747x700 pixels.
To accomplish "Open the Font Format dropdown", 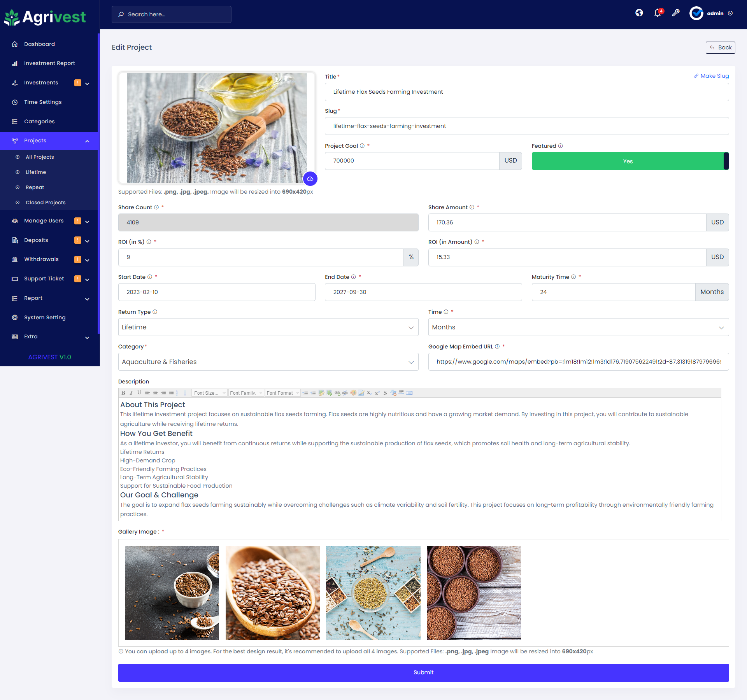I will click(x=283, y=393).
